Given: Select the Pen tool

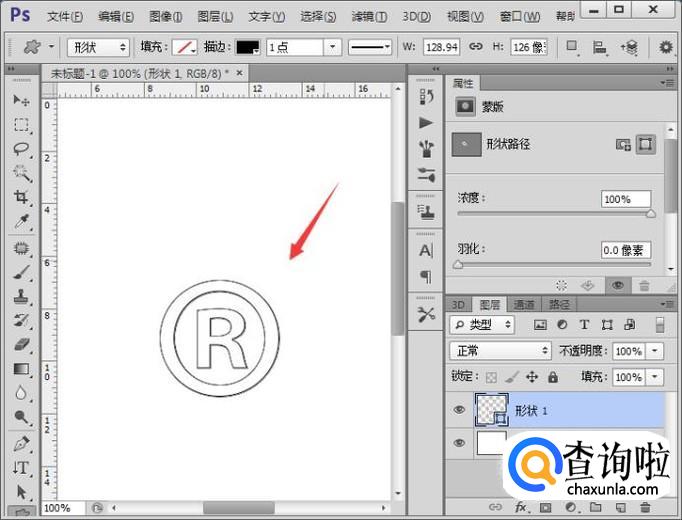Looking at the screenshot, I should point(21,442).
